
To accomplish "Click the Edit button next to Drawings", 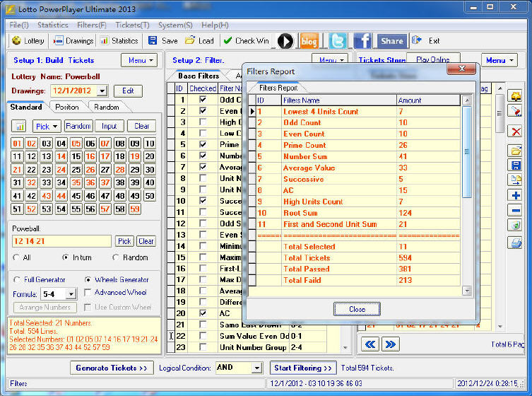I will 128,91.
